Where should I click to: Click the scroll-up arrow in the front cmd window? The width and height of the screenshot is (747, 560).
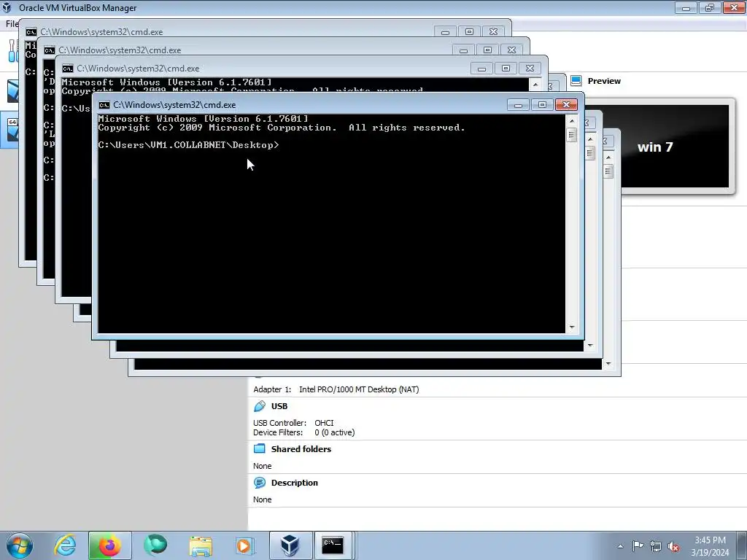click(x=572, y=121)
